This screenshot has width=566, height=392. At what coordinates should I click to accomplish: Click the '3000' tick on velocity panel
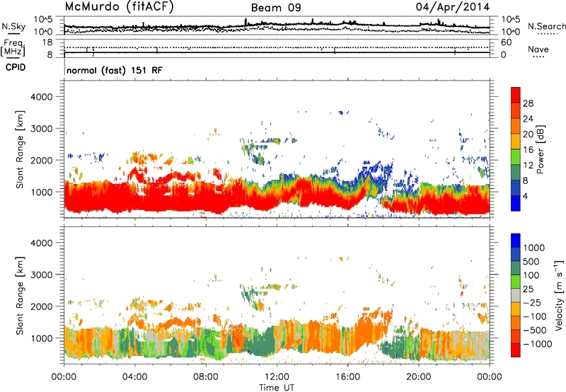pos(41,275)
